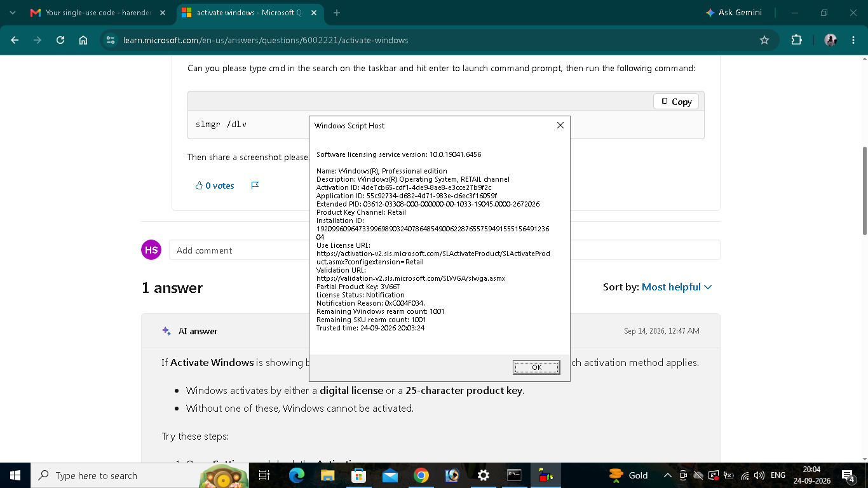Viewport: 868px width, 488px height.
Task: Click the page vertical scrollbar thumb
Action: (864, 191)
